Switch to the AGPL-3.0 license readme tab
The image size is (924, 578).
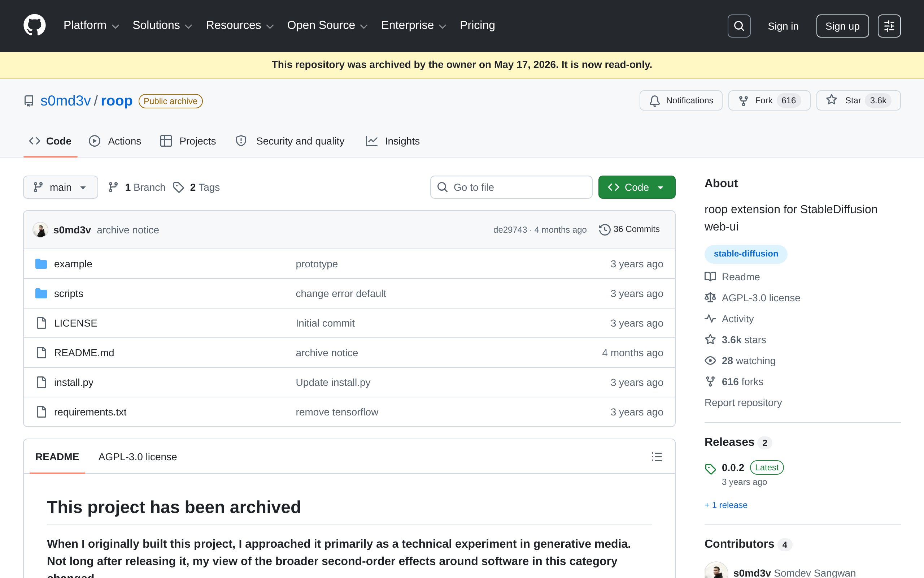pos(138,457)
